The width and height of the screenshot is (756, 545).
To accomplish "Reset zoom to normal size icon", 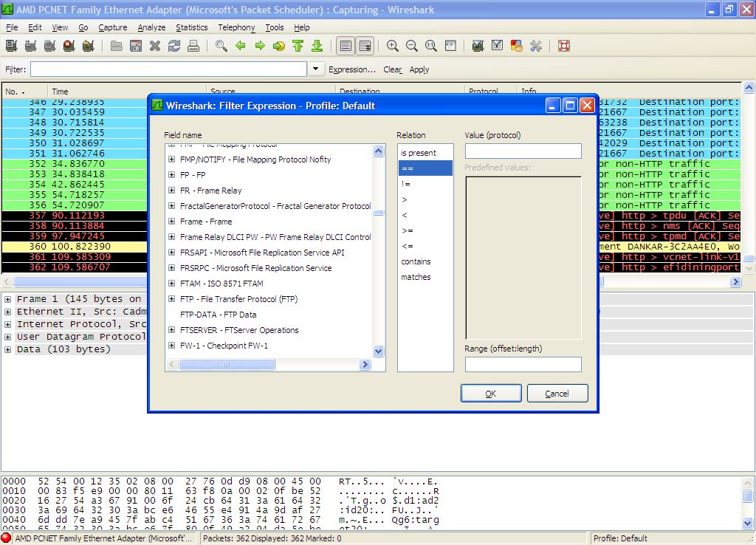I will pyautogui.click(x=431, y=46).
